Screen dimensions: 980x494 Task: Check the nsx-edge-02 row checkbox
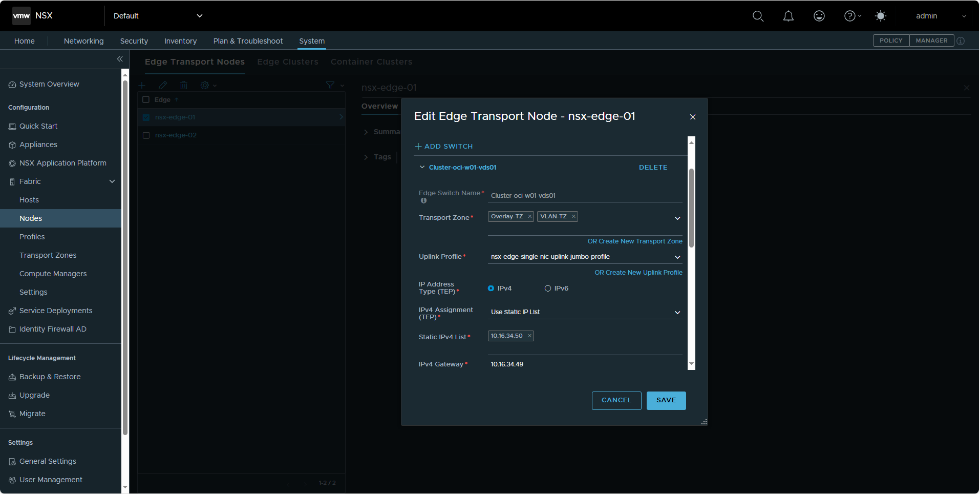146,135
